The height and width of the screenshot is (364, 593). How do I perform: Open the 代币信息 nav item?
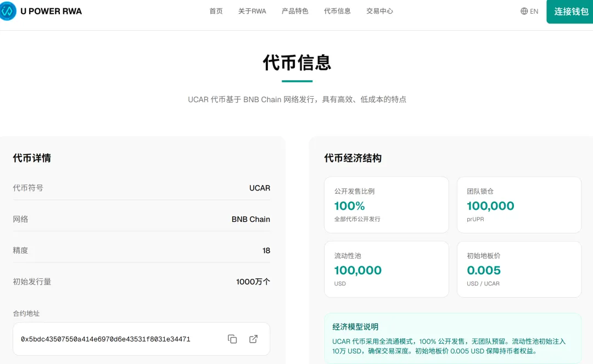[x=337, y=12]
